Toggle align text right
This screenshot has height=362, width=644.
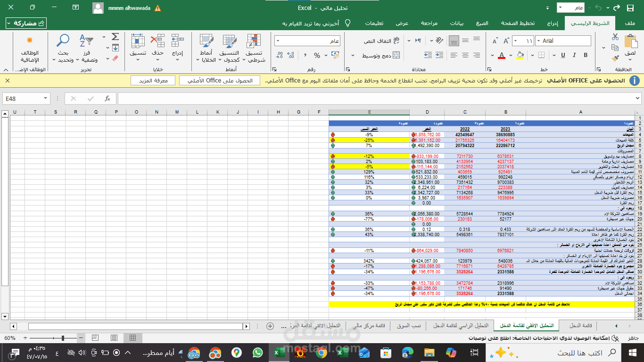click(476, 55)
